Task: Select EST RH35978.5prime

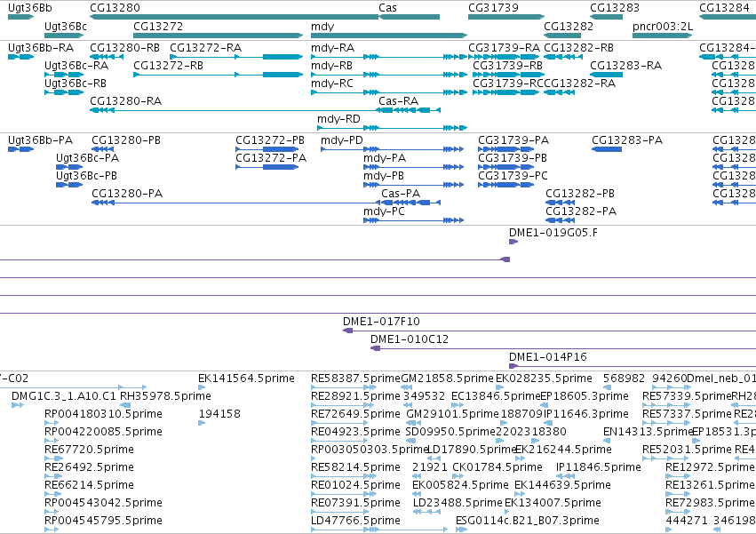Action: (x=125, y=406)
